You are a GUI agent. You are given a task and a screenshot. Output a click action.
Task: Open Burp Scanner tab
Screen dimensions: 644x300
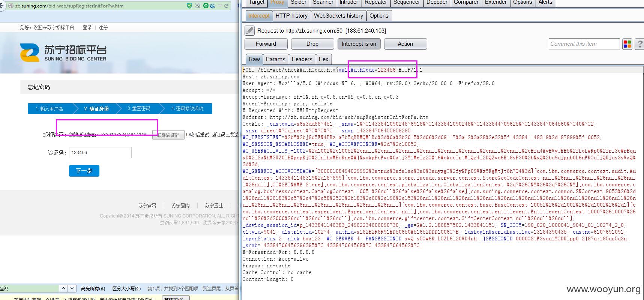pos(323,3)
